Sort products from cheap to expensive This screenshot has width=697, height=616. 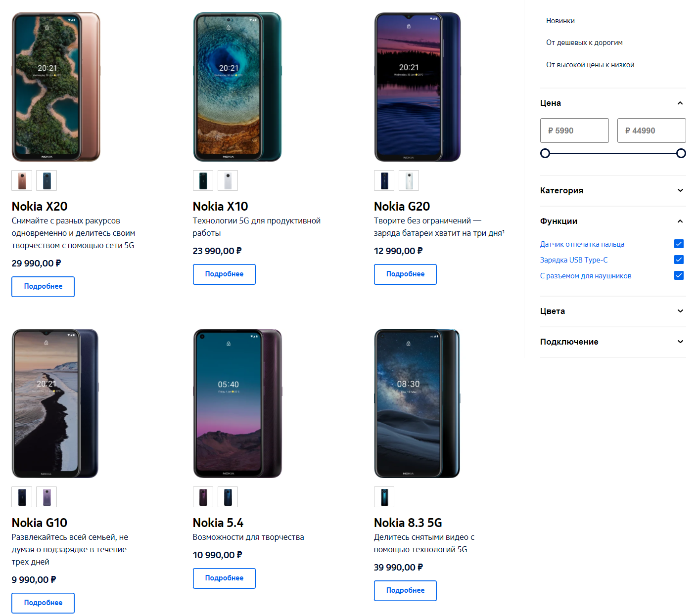[584, 43]
